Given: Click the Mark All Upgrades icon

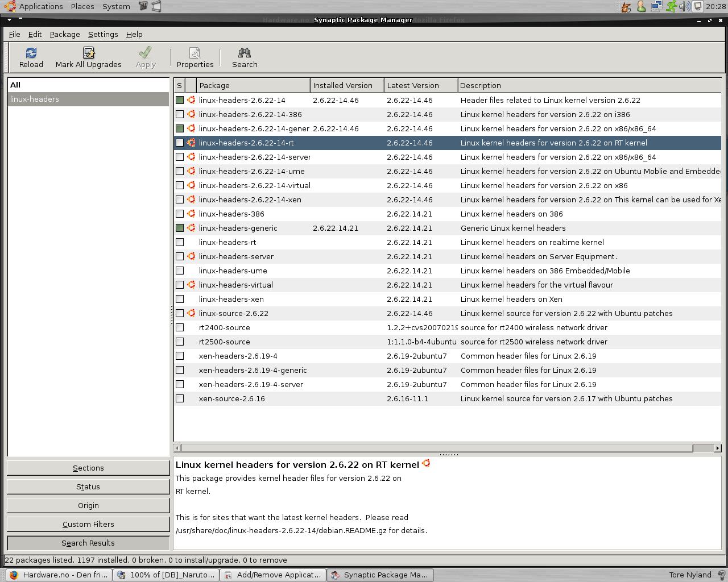Looking at the screenshot, I should [89, 53].
